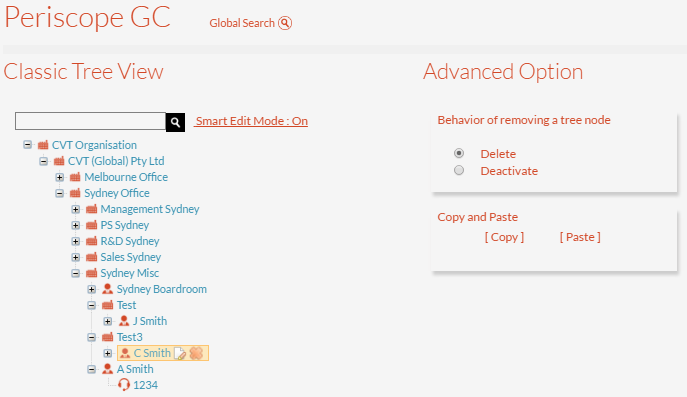Click the R&D Sydney folder icon
Screen dimensions: 687x397
click(x=92, y=241)
